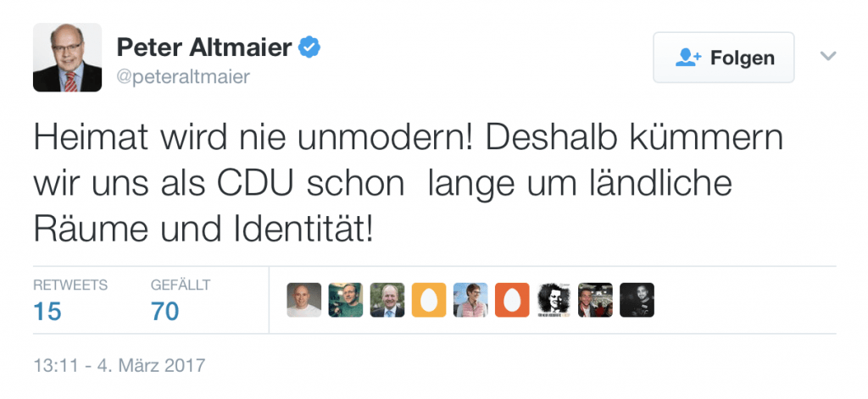Click the person-plus icon in the Folgen button

click(687, 58)
